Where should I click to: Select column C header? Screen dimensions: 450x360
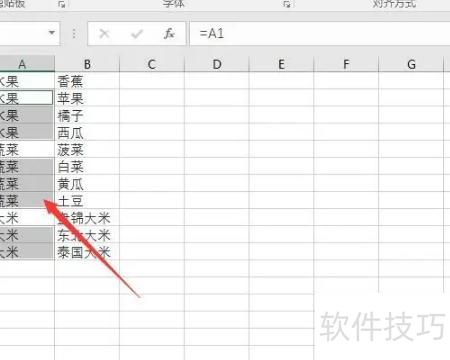(x=152, y=64)
